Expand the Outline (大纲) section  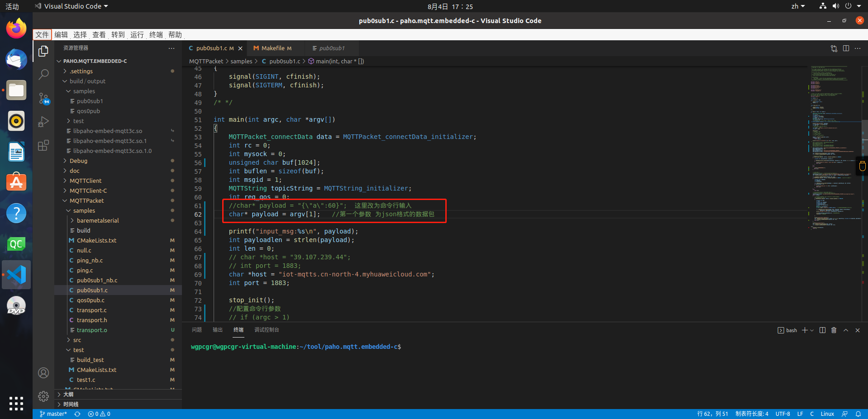tap(119, 394)
